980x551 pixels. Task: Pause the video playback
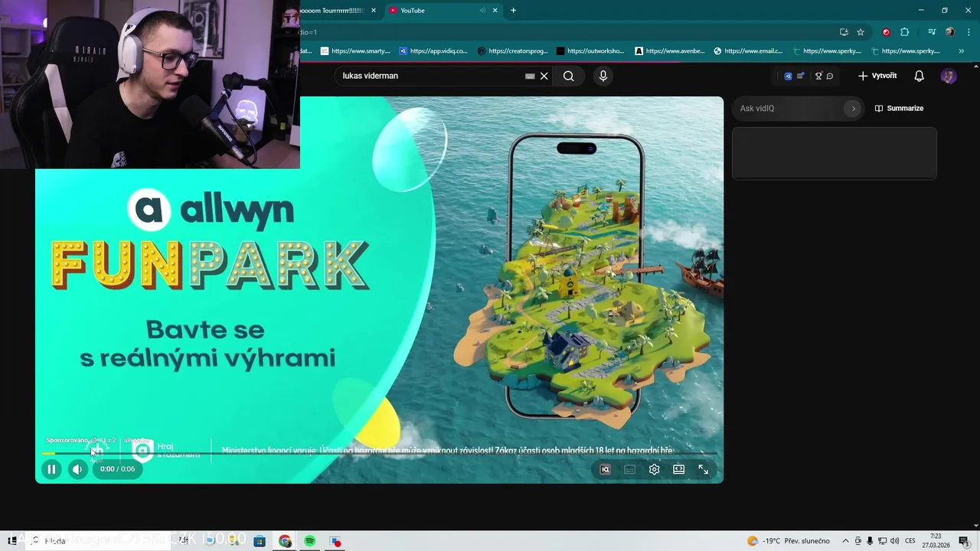click(51, 469)
